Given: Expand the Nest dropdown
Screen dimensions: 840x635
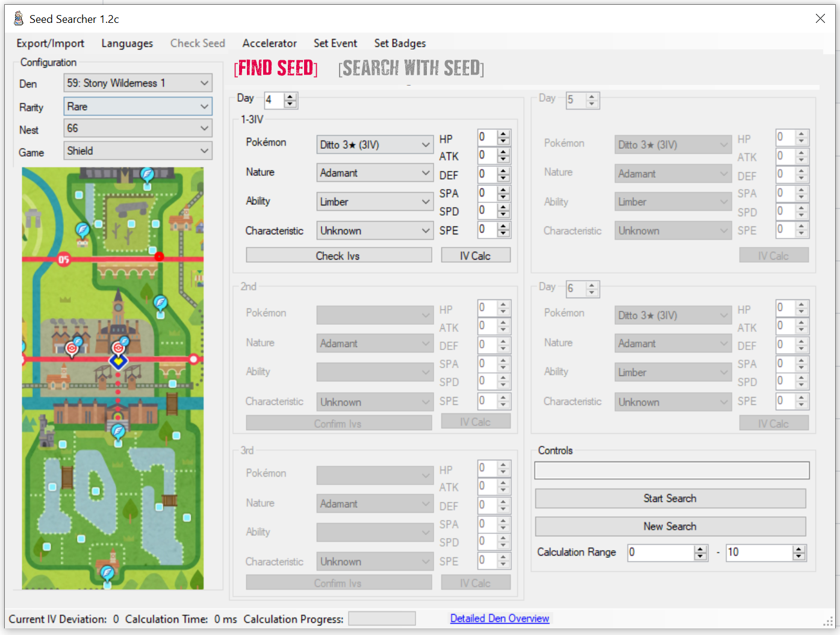Looking at the screenshot, I should [138, 128].
